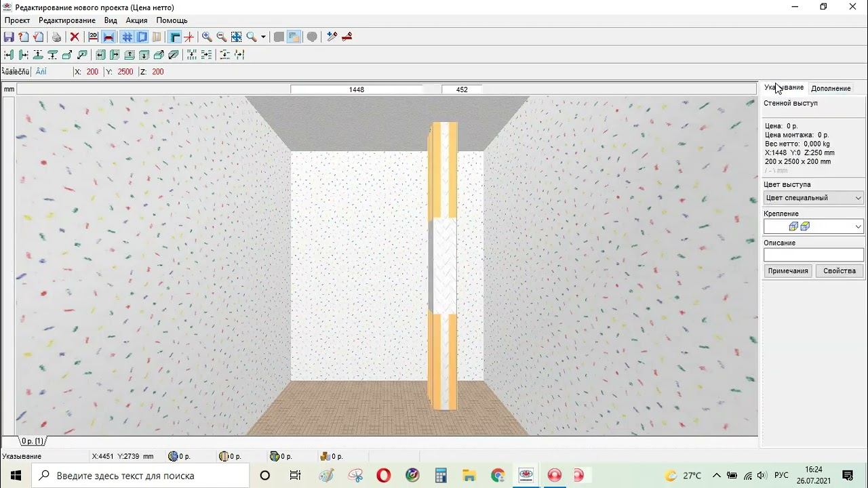Click the magic wand toolbar icon

[x=332, y=37]
